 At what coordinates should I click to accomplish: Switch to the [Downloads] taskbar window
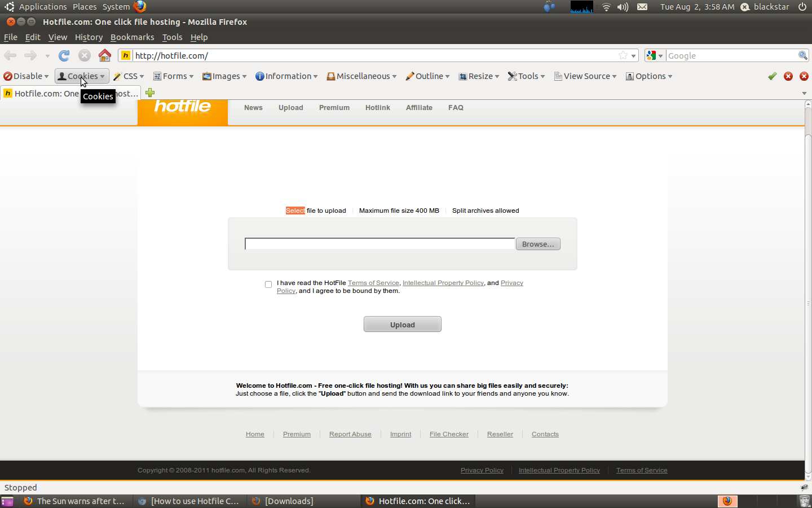(302, 501)
